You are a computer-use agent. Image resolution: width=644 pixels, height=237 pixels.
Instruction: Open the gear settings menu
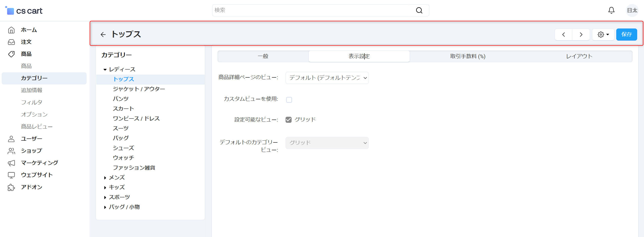click(x=603, y=35)
